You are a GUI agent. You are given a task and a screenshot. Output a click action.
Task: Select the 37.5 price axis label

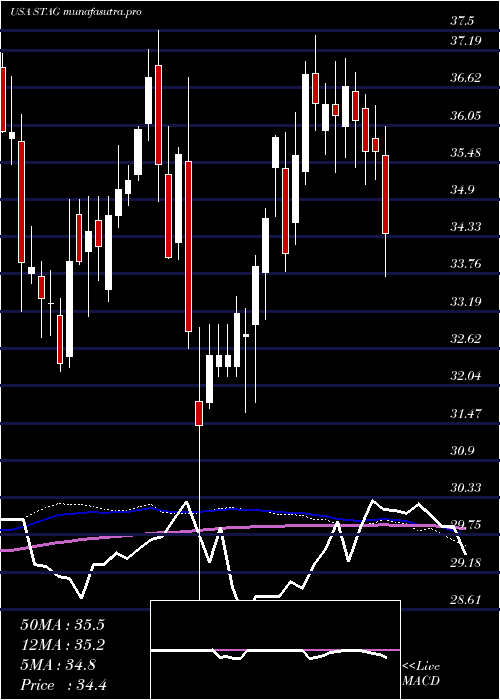point(463,21)
